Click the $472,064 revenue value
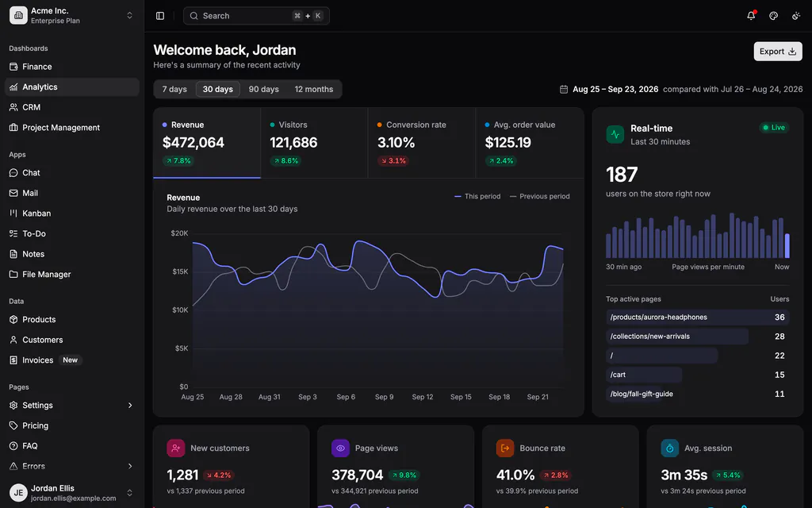 193,143
